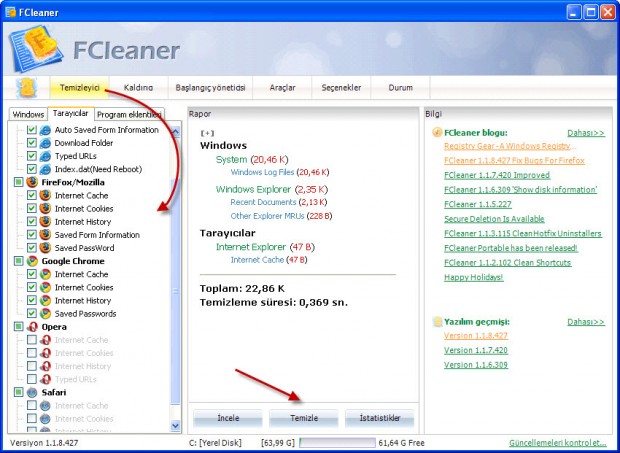Click scroll down arrow of browser list

(176, 426)
